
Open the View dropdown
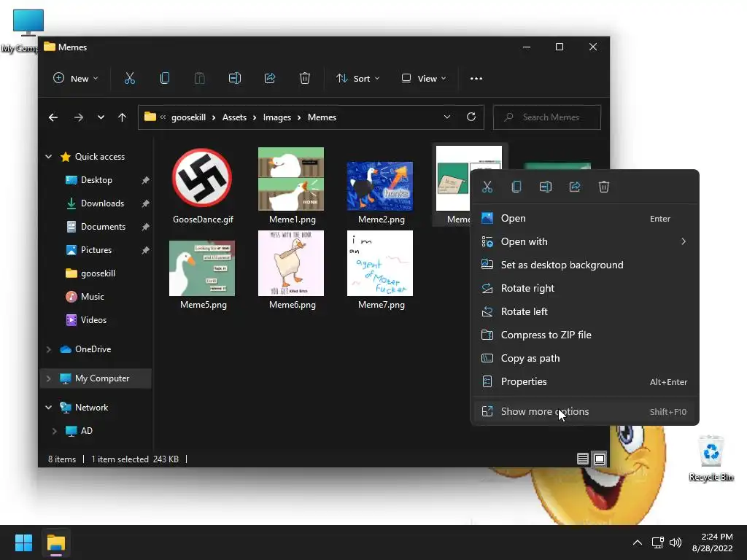[x=424, y=79]
